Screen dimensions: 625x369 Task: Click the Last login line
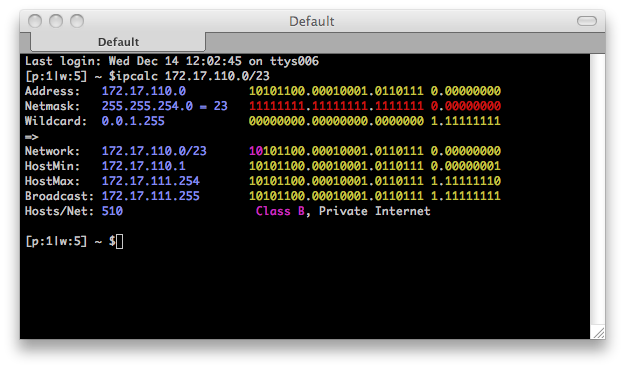pyautogui.click(x=172, y=61)
